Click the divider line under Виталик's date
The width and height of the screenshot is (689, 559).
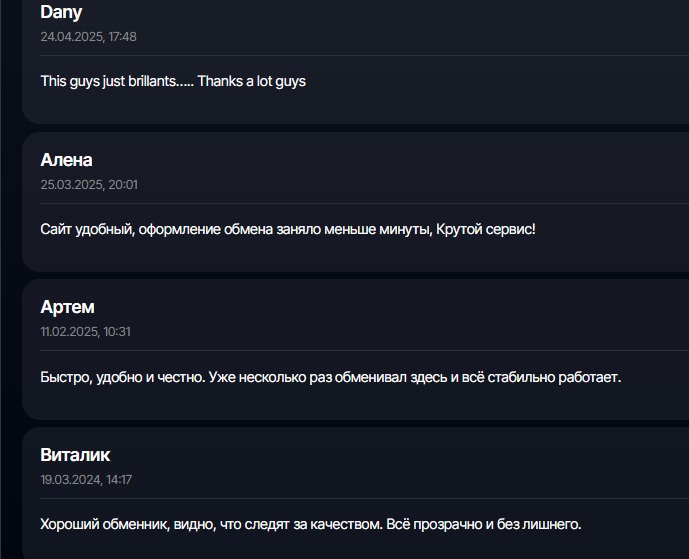pyautogui.click(x=360, y=498)
